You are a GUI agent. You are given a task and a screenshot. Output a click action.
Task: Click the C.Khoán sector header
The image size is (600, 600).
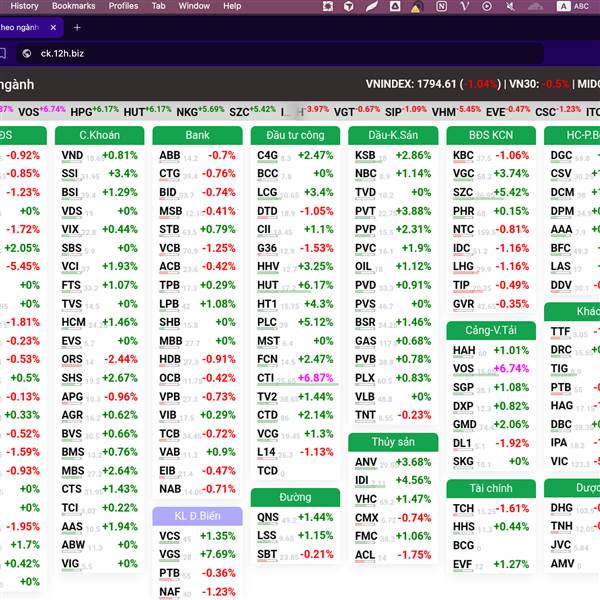point(99,135)
